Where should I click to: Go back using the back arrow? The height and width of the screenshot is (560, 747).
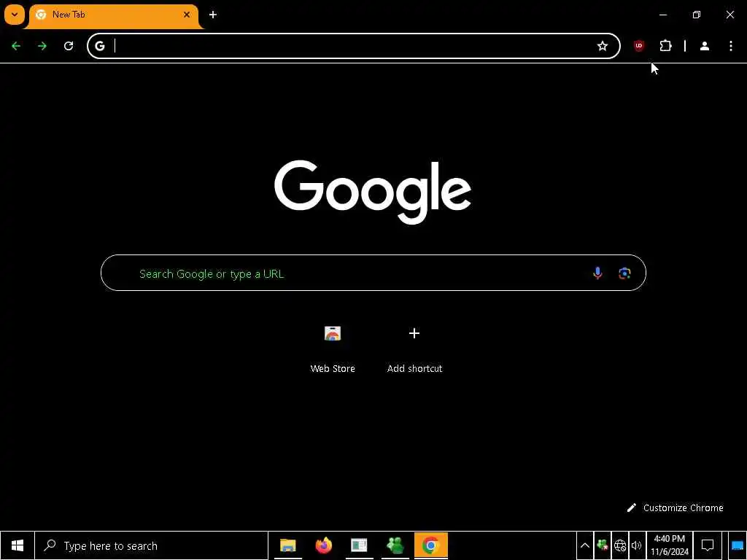[16, 46]
